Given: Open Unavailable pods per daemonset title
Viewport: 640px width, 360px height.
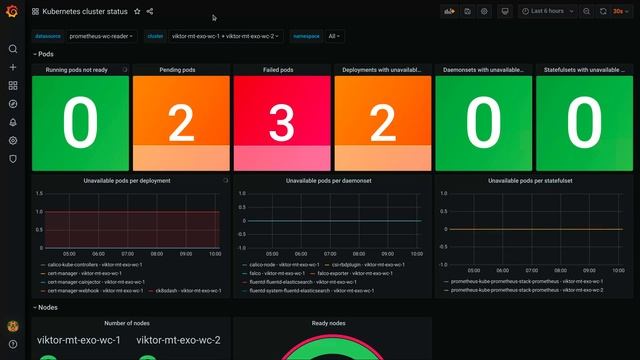Looking at the screenshot, I should tap(329, 180).
